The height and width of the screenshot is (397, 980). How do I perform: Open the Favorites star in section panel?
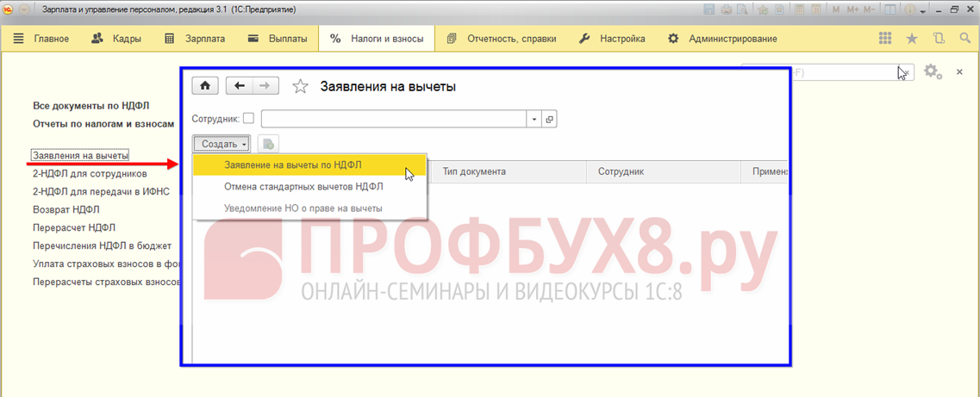(x=912, y=39)
